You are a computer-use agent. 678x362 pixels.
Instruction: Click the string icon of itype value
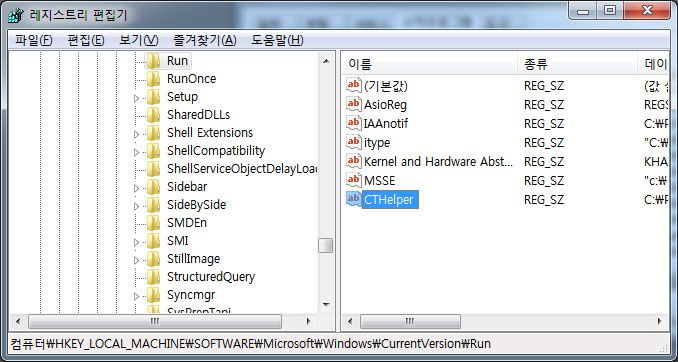click(354, 142)
